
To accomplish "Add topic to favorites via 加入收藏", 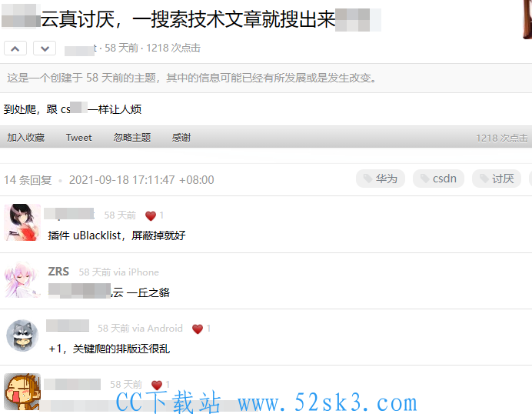I will (x=26, y=138).
